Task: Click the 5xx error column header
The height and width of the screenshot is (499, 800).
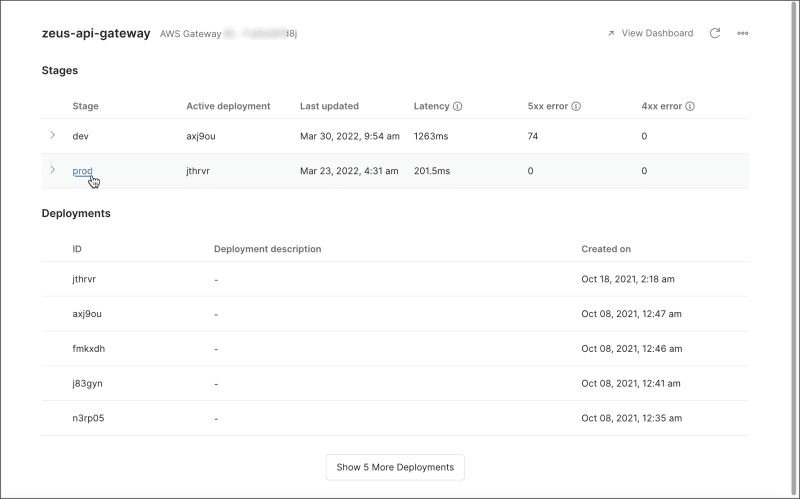Action: pyautogui.click(x=548, y=106)
